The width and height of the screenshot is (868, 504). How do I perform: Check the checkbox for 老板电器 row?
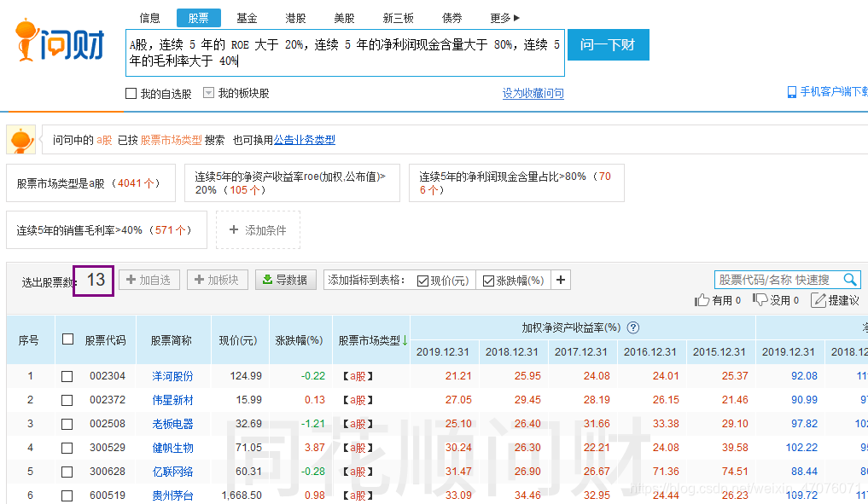click(x=67, y=424)
